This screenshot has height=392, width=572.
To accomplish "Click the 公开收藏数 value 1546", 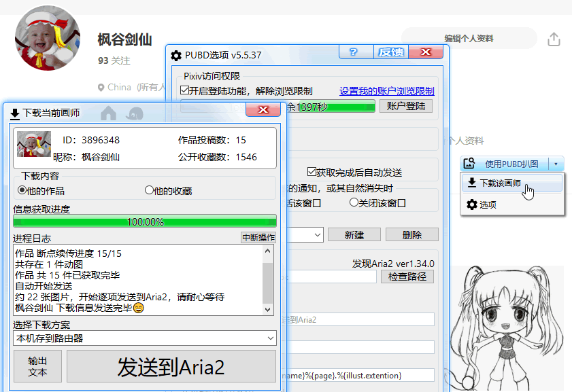I will coord(246,157).
